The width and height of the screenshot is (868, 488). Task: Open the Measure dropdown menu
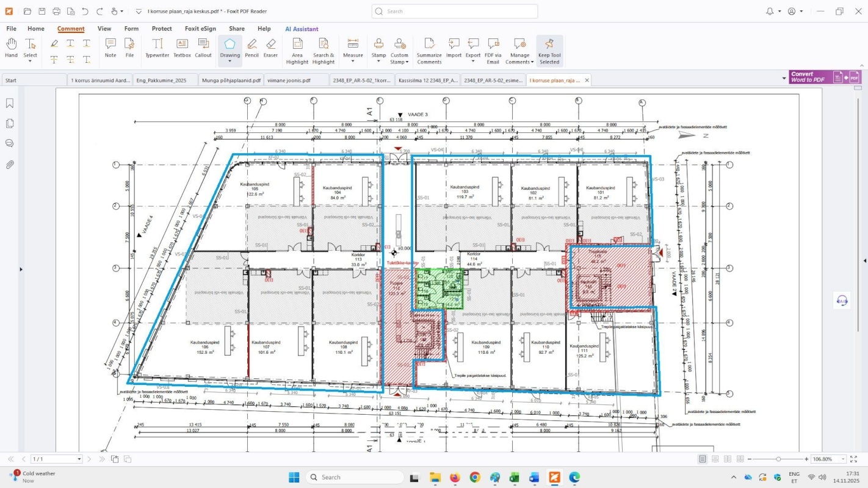tap(353, 62)
